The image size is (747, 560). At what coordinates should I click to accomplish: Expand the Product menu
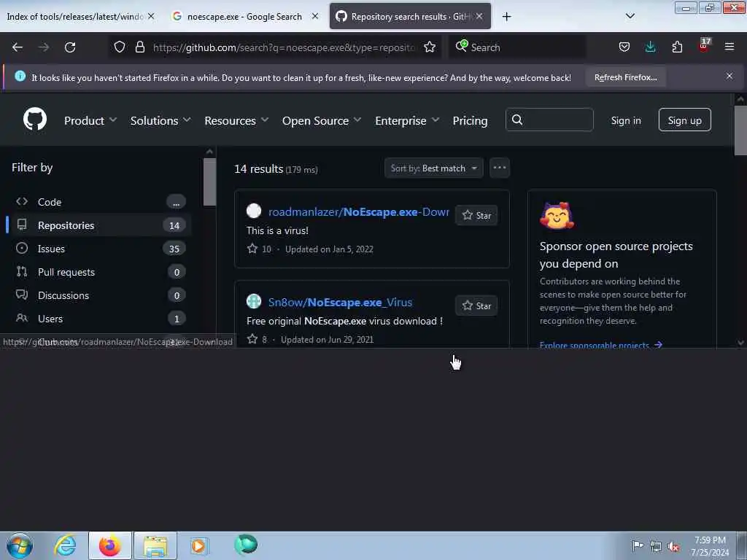pyautogui.click(x=90, y=120)
